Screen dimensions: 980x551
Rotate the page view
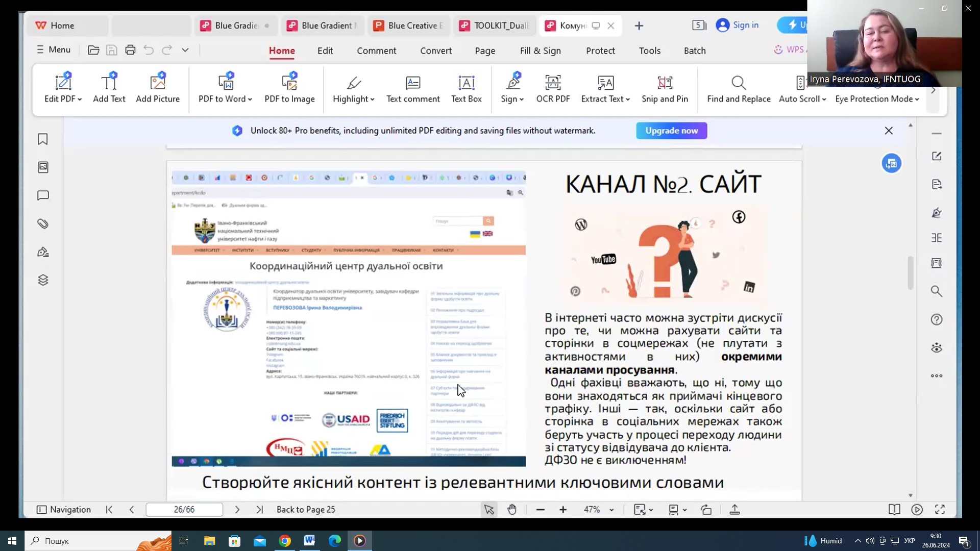pyautogui.click(x=706, y=510)
